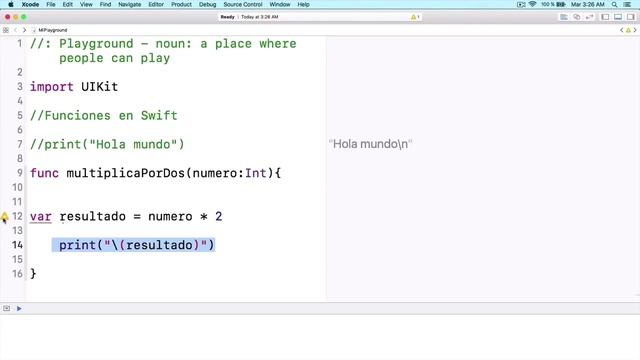The width and height of the screenshot is (640, 360).
Task: Open the Product menu
Action: tap(181, 4)
